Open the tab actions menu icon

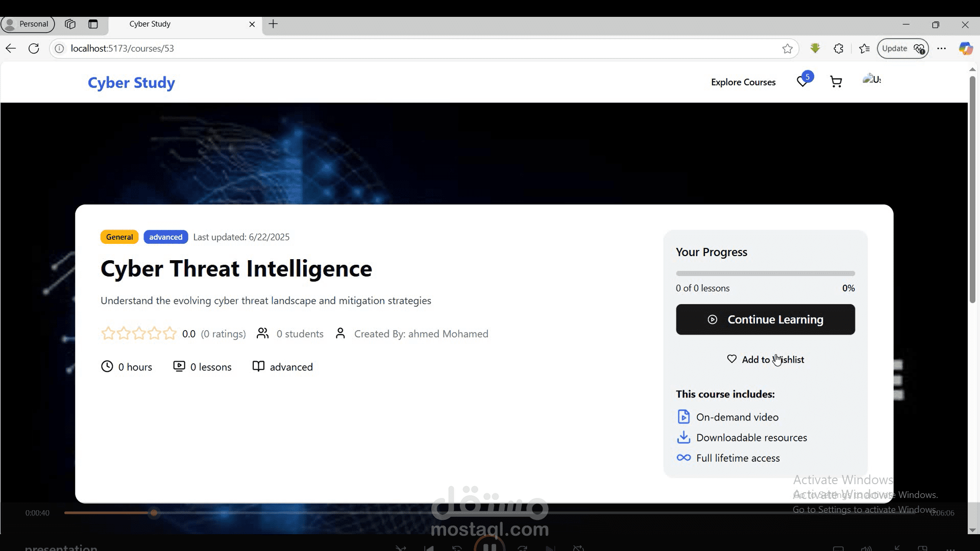pos(93,24)
